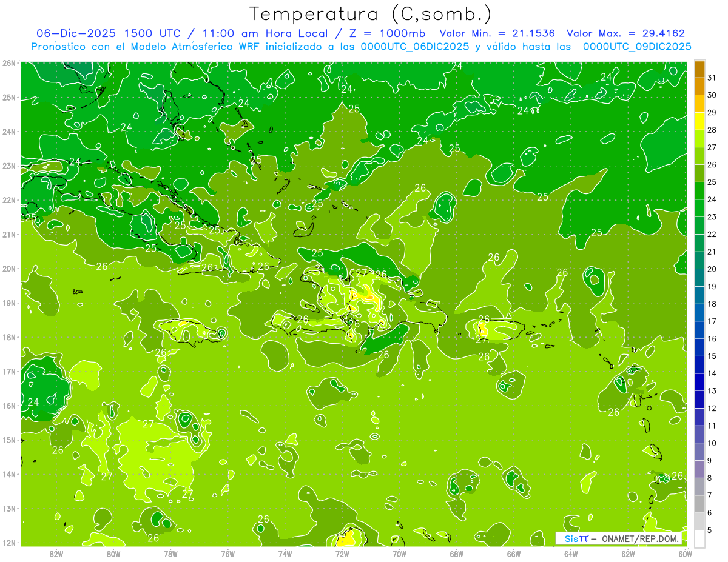Click the 21N latitude axis label
This screenshot has height=562, width=728.
click(x=8, y=234)
